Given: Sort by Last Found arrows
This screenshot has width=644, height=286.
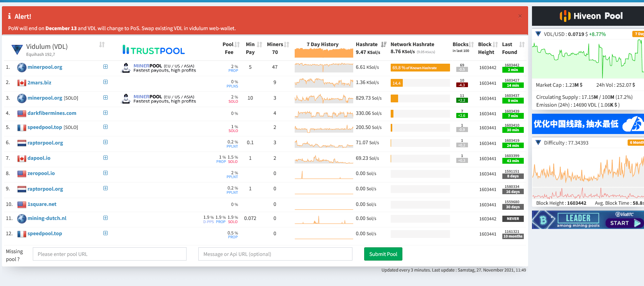Looking at the screenshot, I should click(522, 45).
